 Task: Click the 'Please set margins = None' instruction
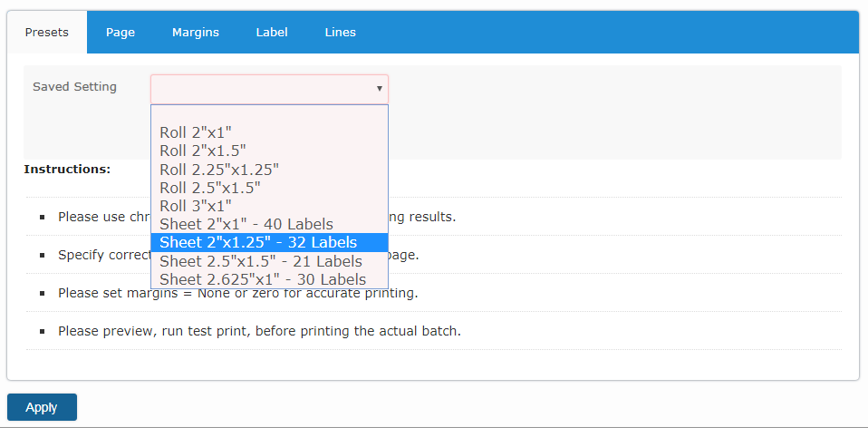[x=238, y=292]
